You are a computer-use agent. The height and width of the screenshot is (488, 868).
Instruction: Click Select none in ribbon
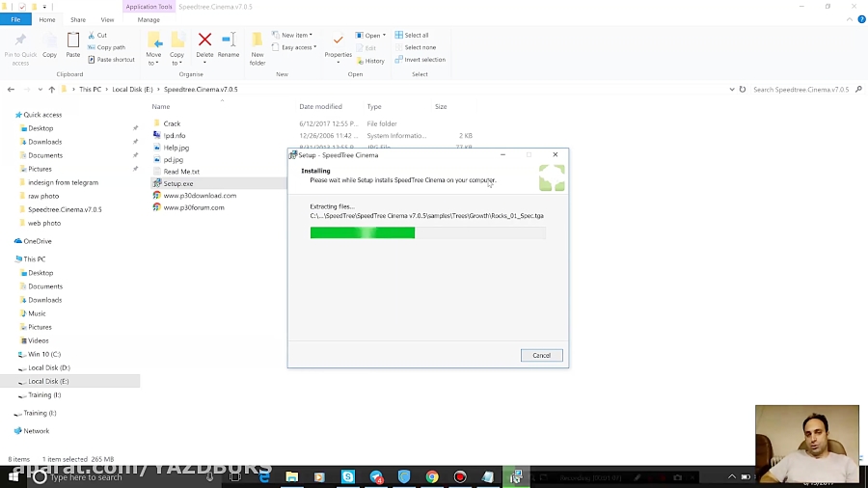[x=415, y=47]
